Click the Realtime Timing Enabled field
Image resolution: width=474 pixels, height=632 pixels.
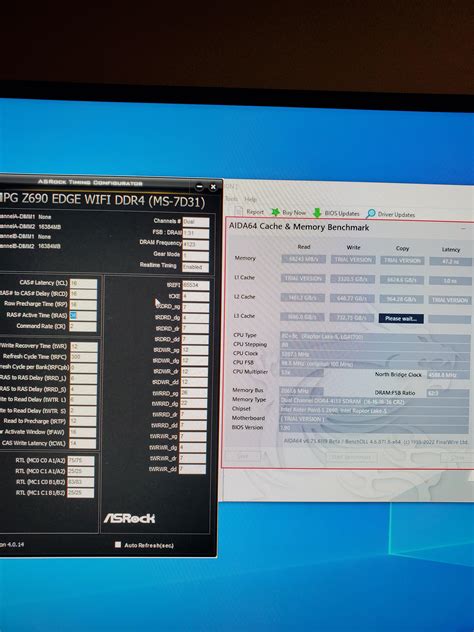coord(195,267)
